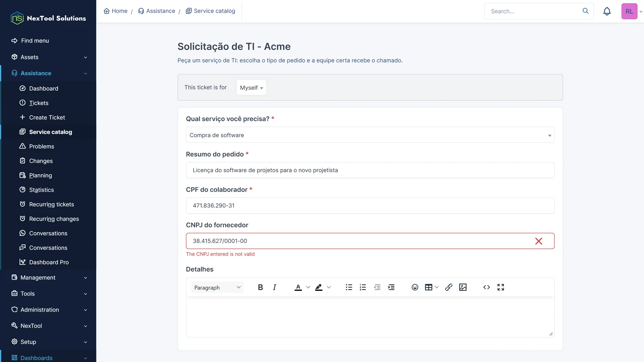Insert a link in Detalhes editor
Screen dimensions: 644x362
pos(449,287)
